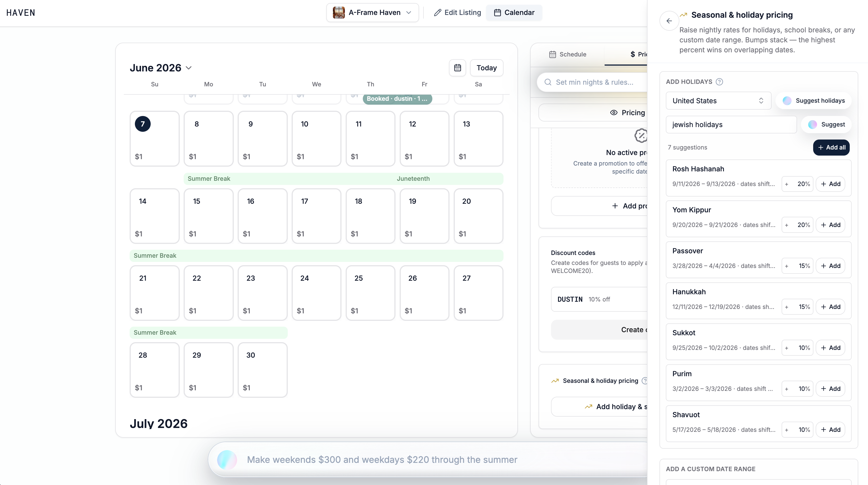Click the promotion badge icon
Viewport: 868px width, 485px height.
(641, 136)
